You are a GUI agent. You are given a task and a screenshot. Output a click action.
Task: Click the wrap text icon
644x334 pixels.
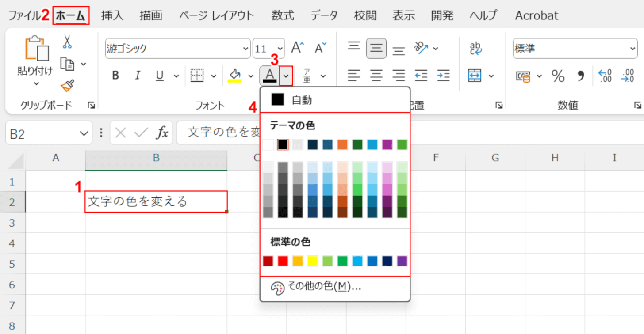click(x=476, y=48)
